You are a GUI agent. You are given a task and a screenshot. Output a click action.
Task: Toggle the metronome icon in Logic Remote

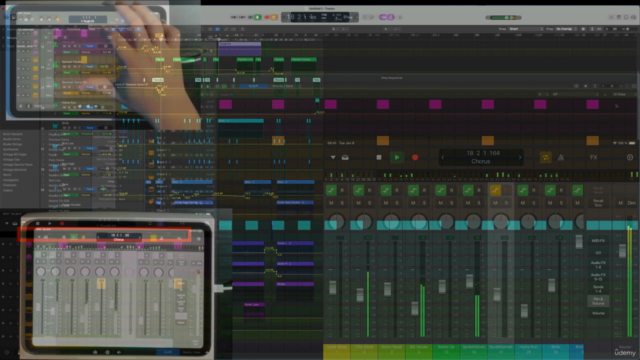561,157
